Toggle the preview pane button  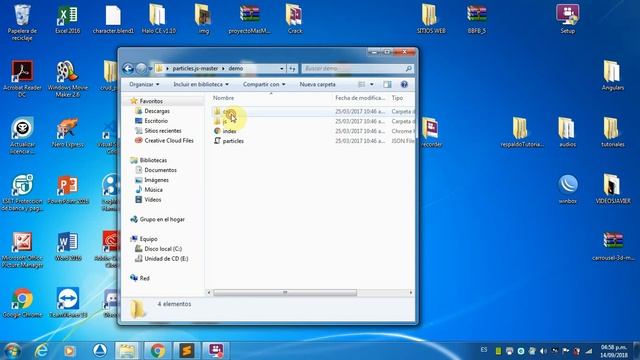coord(387,84)
